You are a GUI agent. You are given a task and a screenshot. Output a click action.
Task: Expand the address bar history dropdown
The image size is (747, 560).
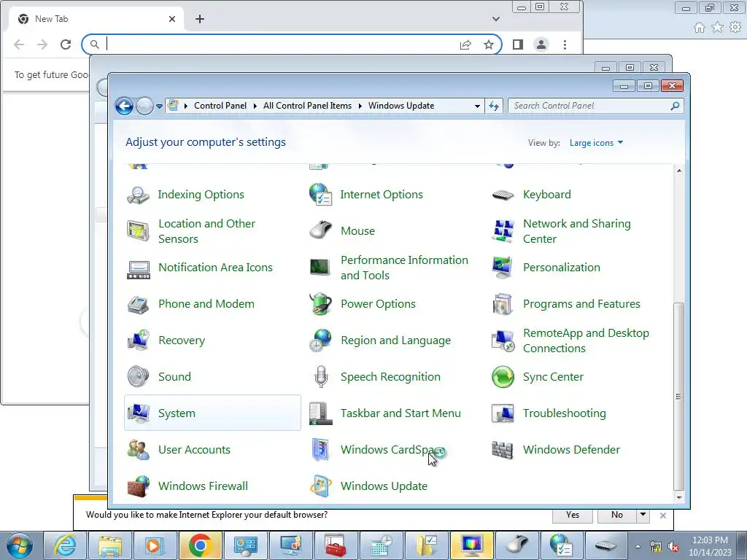(x=477, y=106)
